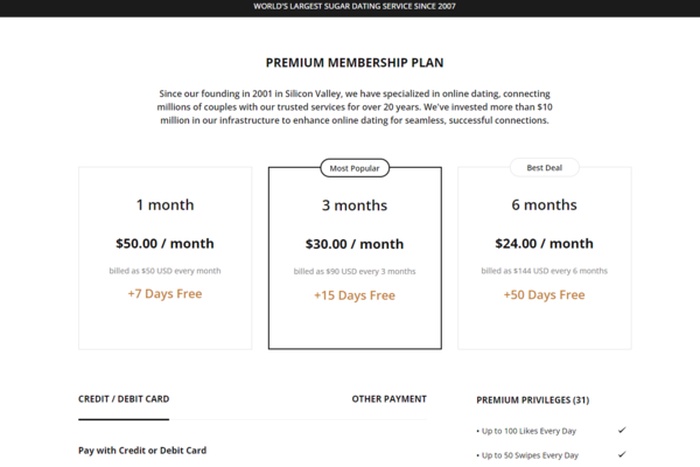The height and width of the screenshot is (467, 700).
Task: Open the Other Payment tab
Action: pos(389,399)
